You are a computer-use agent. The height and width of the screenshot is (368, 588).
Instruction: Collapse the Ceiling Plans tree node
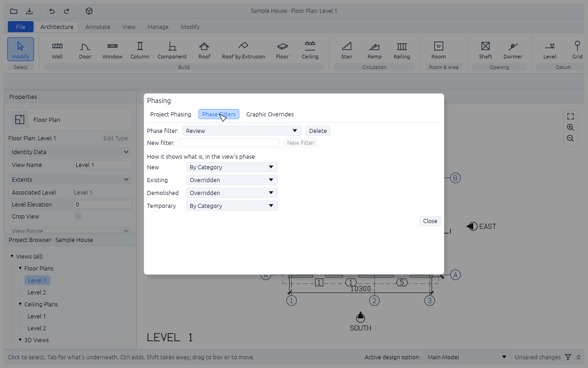20,304
